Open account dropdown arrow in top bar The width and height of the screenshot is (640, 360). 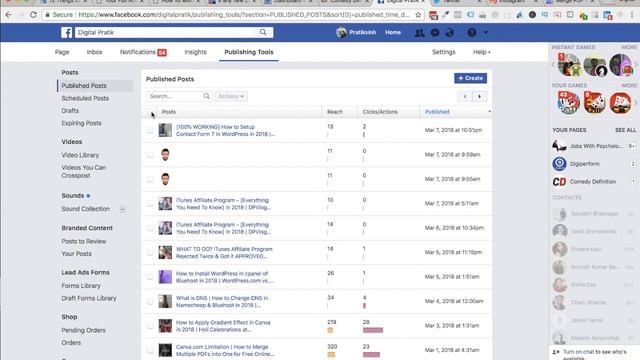point(486,32)
